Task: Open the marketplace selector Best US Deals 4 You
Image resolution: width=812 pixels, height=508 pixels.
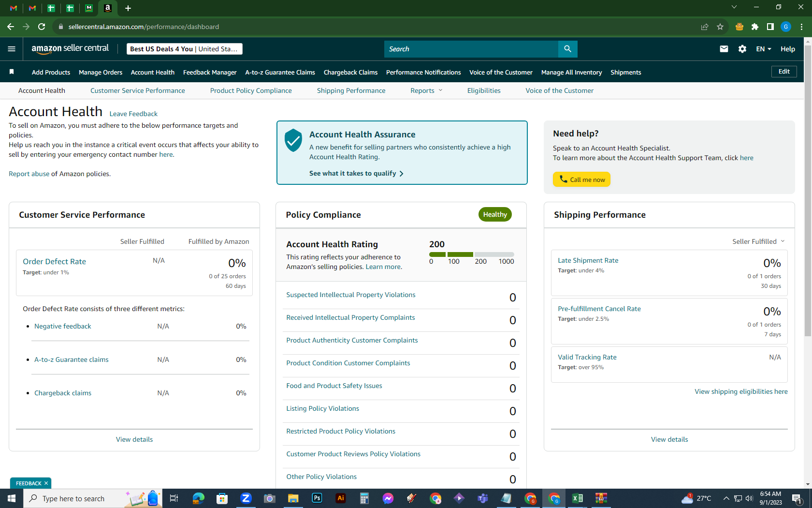Action: click(x=185, y=49)
